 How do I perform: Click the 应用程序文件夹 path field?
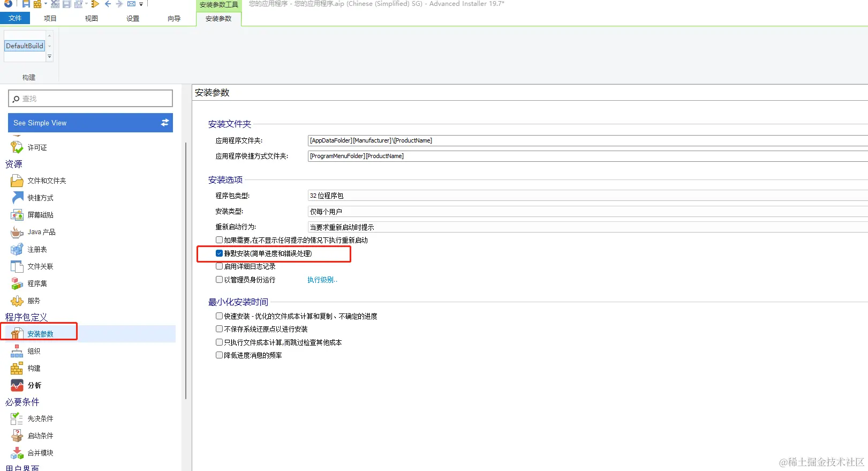(x=587, y=140)
